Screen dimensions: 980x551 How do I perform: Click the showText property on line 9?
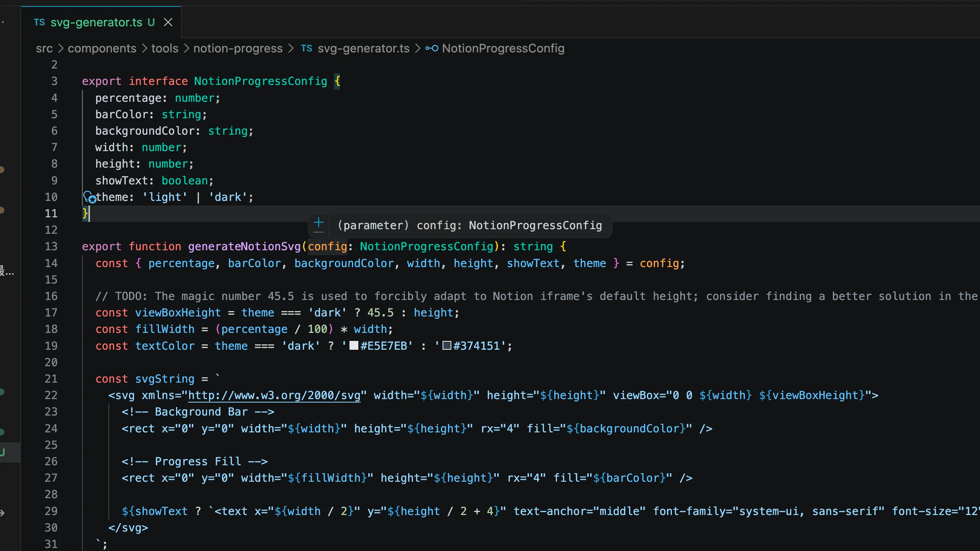tap(121, 181)
